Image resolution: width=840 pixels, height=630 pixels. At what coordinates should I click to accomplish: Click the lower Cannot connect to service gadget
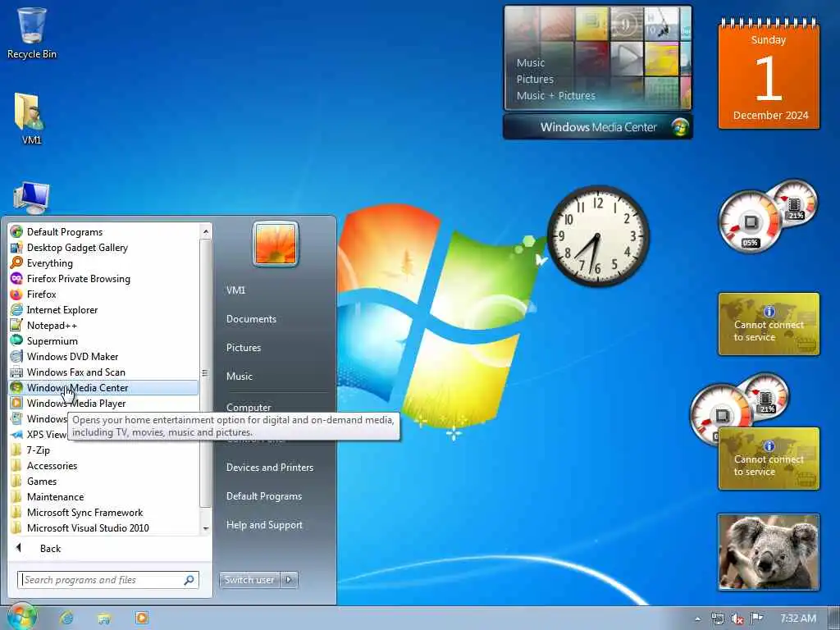(x=769, y=459)
